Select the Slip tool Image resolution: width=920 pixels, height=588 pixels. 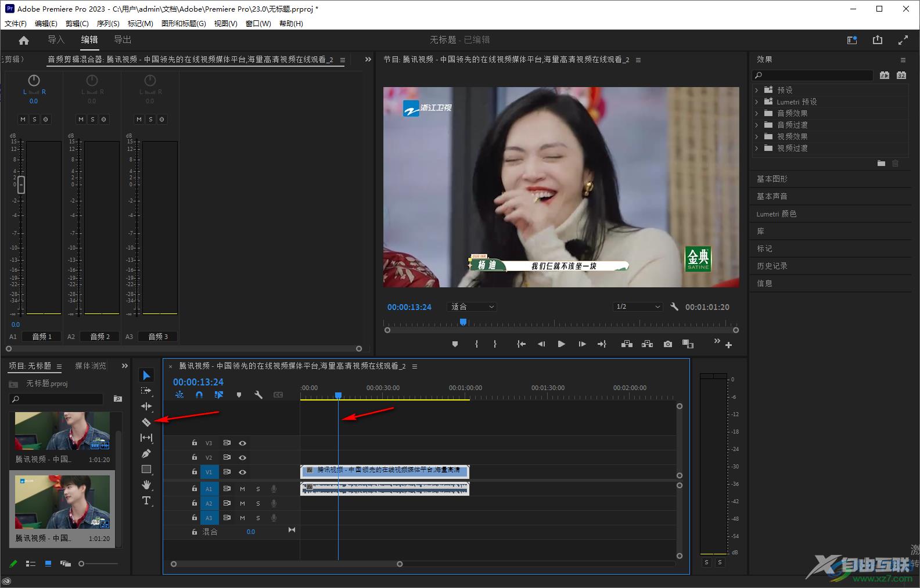coord(146,438)
